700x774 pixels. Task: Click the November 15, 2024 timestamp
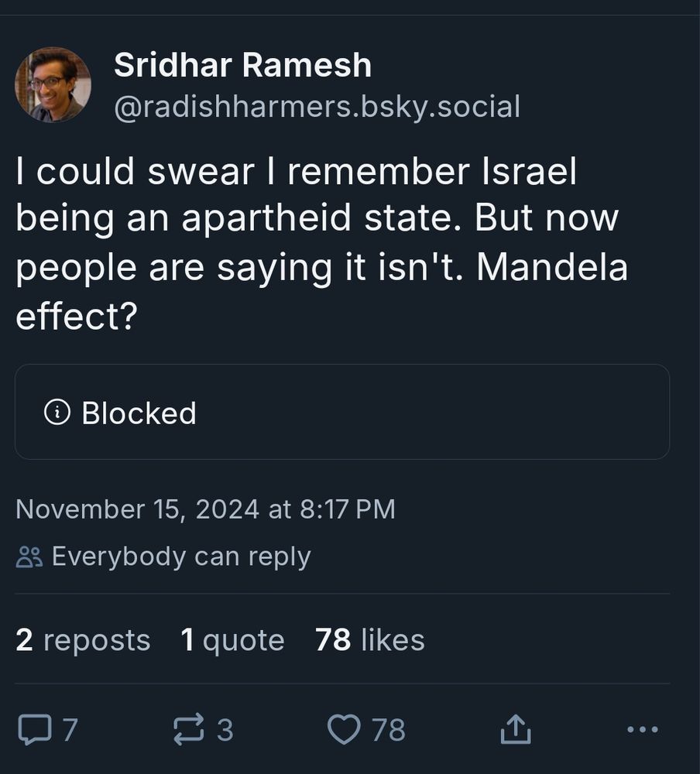point(205,509)
